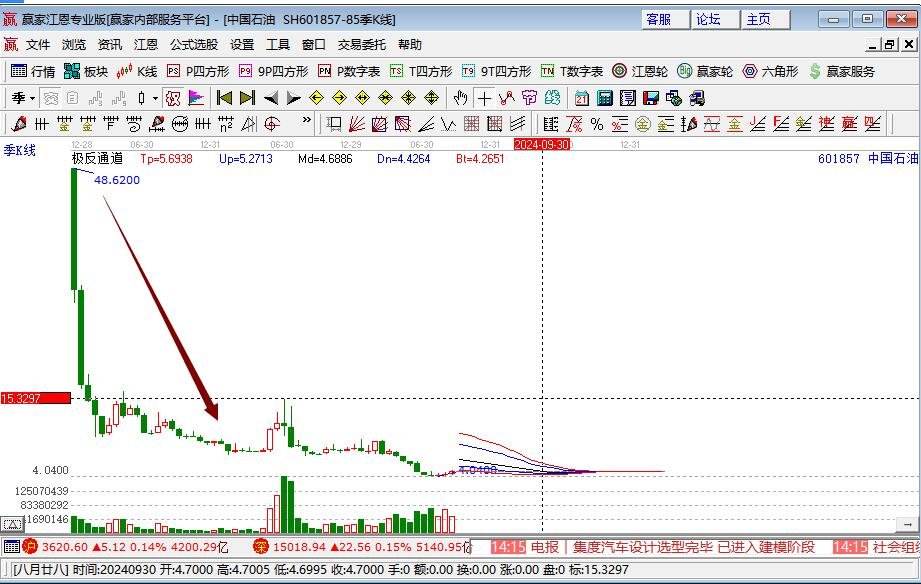Click the 极反通道 indicator name
The image size is (921, 584).
click(x=97, y=158)
